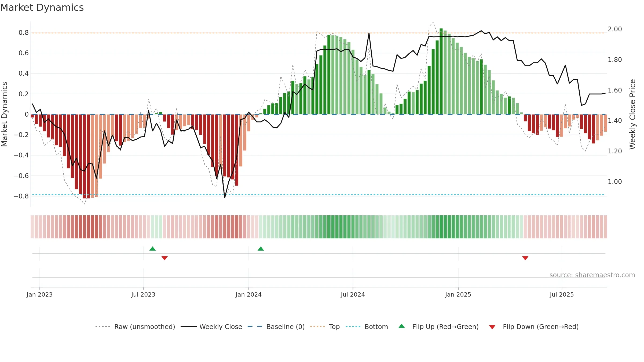Click the −0.2 left axis tick

(x=21, y=135)
